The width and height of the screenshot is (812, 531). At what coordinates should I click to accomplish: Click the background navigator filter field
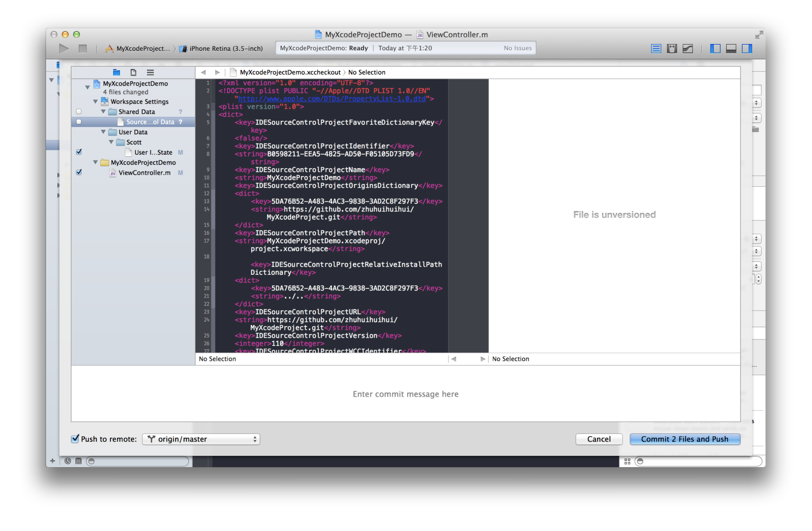click(x=137, y=461)
